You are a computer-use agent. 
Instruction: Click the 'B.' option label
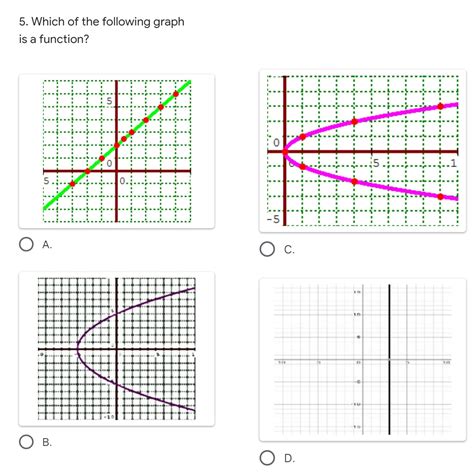[47, 442]
